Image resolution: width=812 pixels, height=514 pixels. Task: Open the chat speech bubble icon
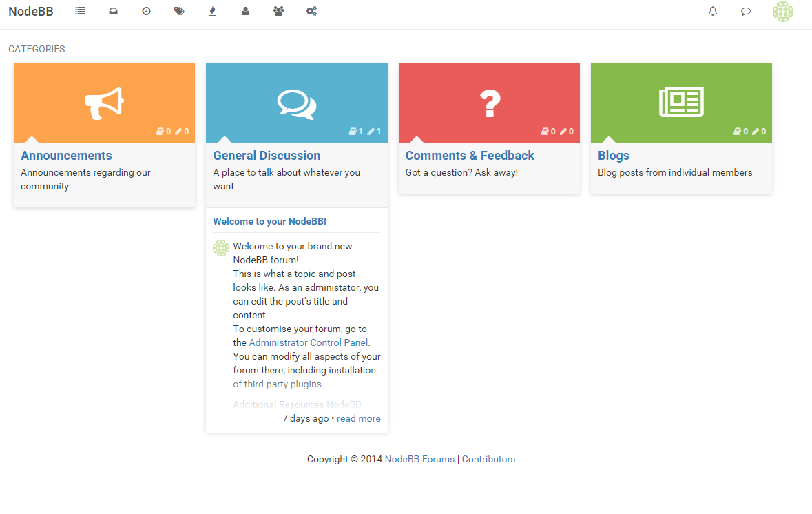[x=746, y=11]
